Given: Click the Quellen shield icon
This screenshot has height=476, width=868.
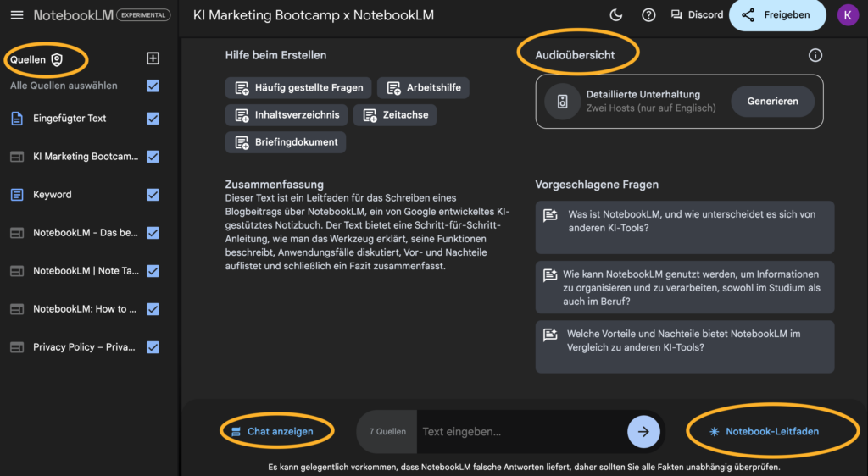Looking at the screenshot, I should [x=57, y=59].
